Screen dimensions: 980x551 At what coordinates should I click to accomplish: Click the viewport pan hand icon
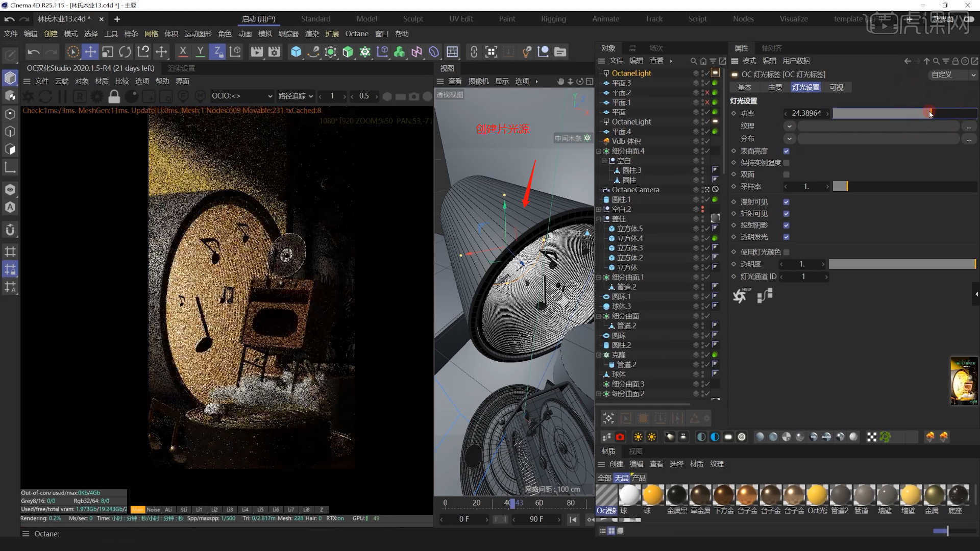560,81
